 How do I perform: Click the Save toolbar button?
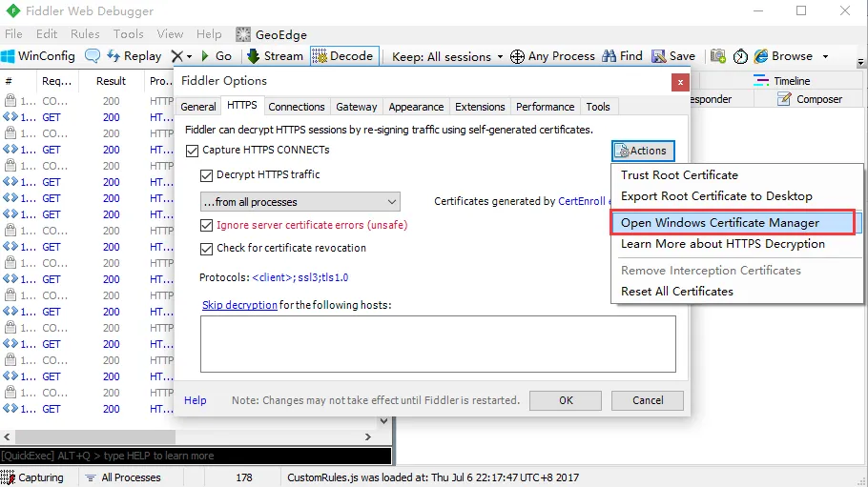(x=673, y=56)
